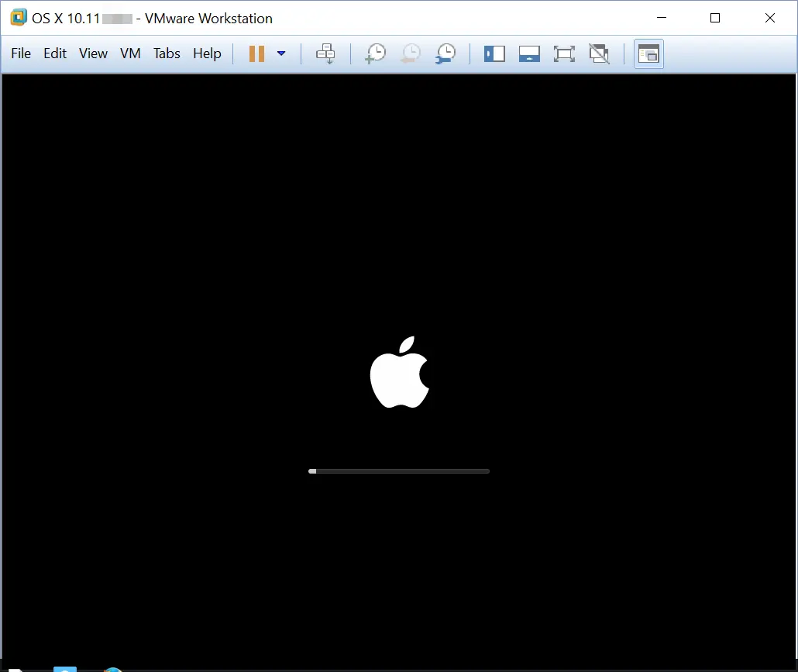Open the View menu
This screenshot has width=798, height=672.
(93, 53)
